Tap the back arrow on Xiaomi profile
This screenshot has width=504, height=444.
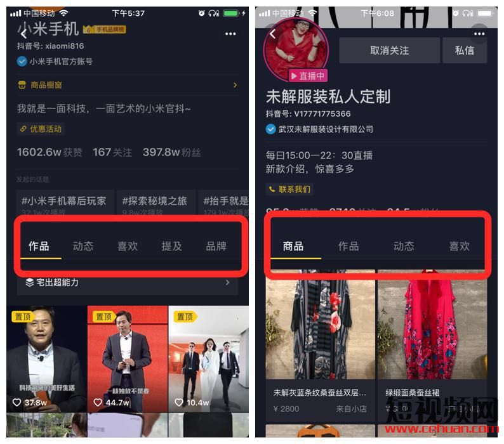(x=23, y=33)
